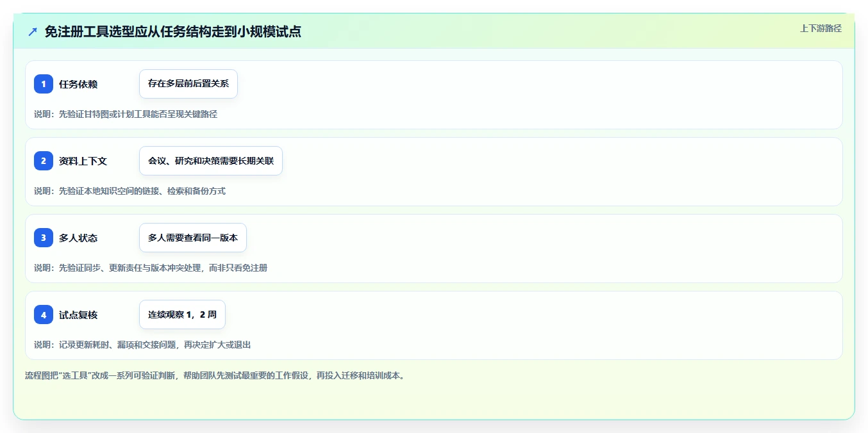The height and width of the screenshot is (433, 868).
Task: Click the arrow icon beside the title
Action: click(x=33, y=31)
